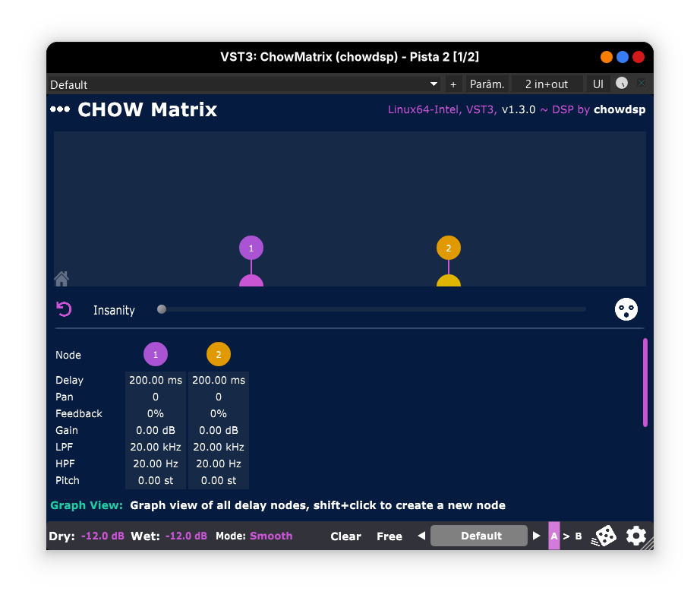Click the info icon in the host toolbar
700x601 pixels.
622,84
